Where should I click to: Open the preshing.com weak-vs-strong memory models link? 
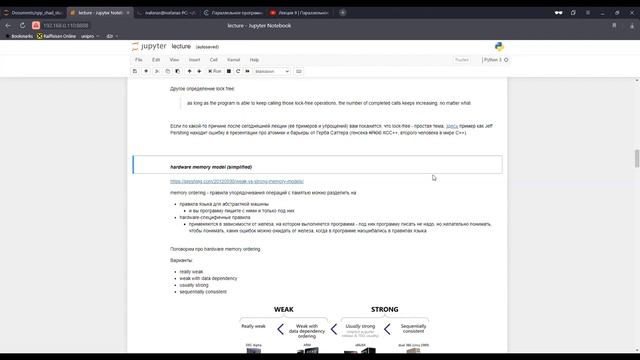tap(237, 181)
